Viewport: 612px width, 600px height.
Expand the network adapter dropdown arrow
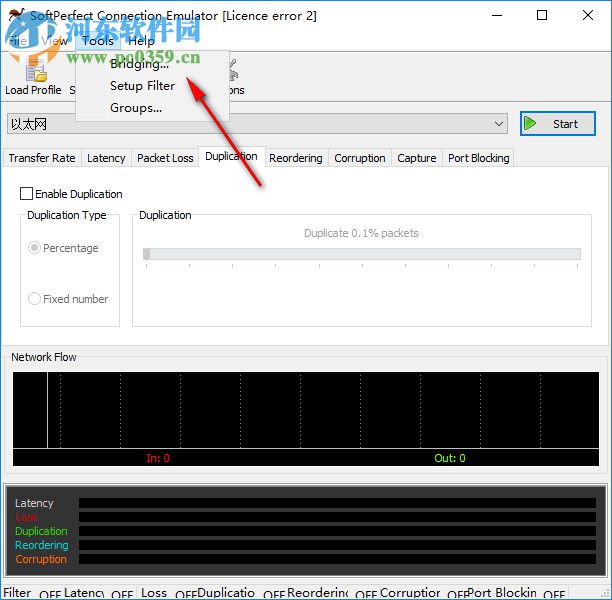coord(498,124)
